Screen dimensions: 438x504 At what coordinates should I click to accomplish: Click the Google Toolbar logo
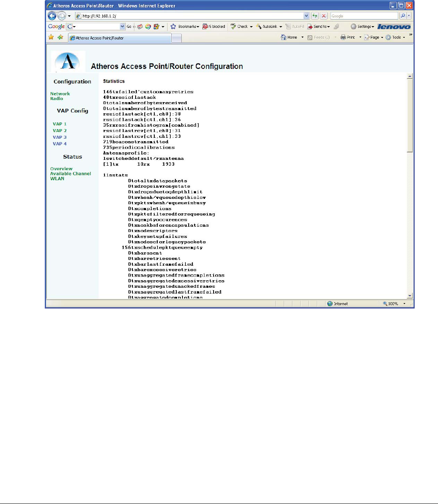(x=56, y=27)
